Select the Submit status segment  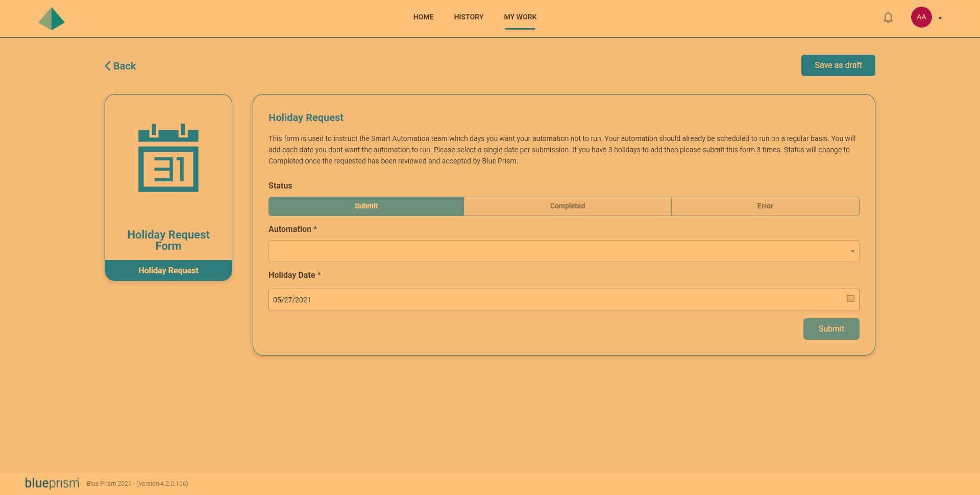(x=366, y=206)
